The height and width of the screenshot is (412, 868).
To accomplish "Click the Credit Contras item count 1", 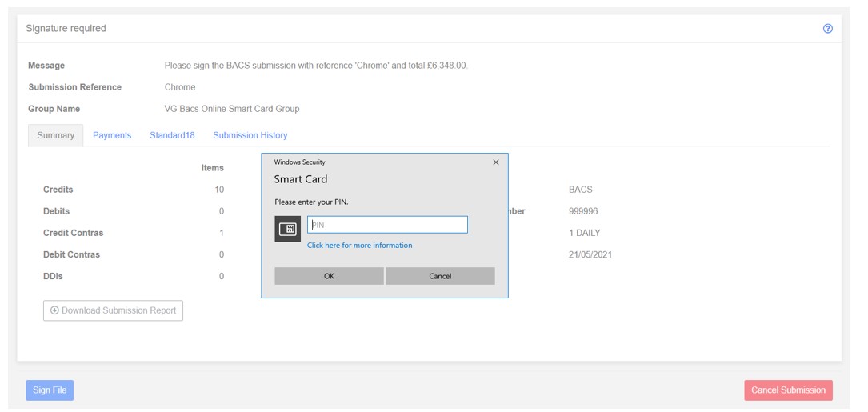I will click(x=222, y=233).
